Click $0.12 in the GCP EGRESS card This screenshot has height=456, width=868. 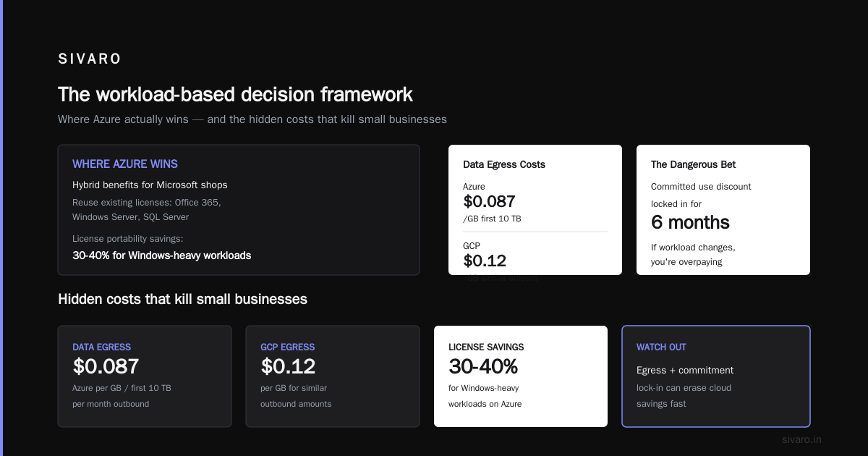tap(288, 366)
